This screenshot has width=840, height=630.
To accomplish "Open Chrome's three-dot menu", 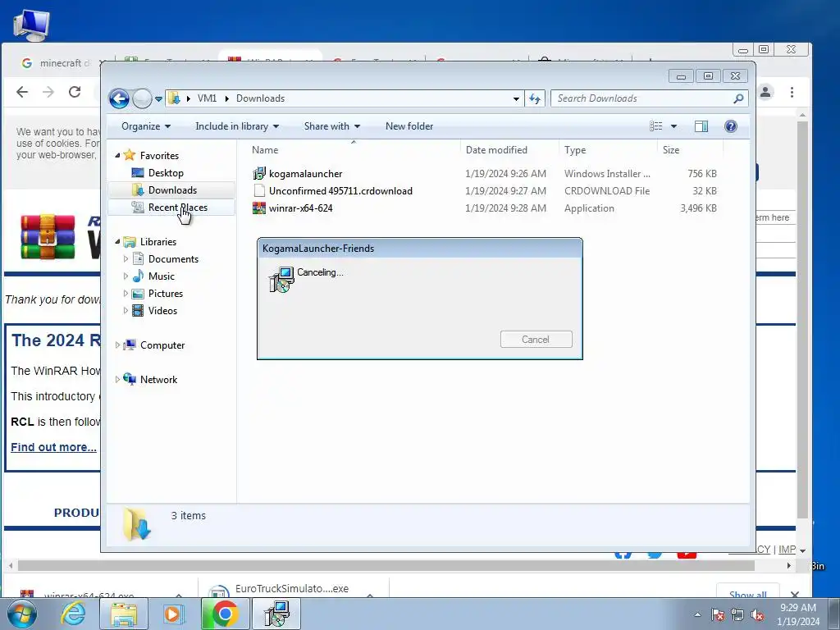I will click(792, 92).
